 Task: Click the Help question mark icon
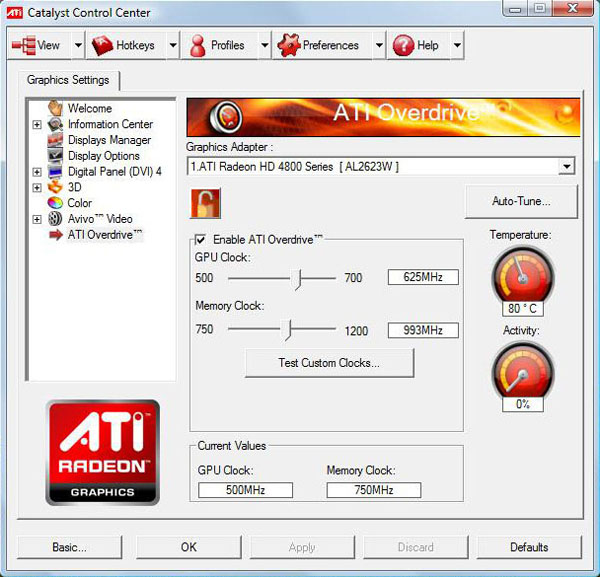pos(403,45)
